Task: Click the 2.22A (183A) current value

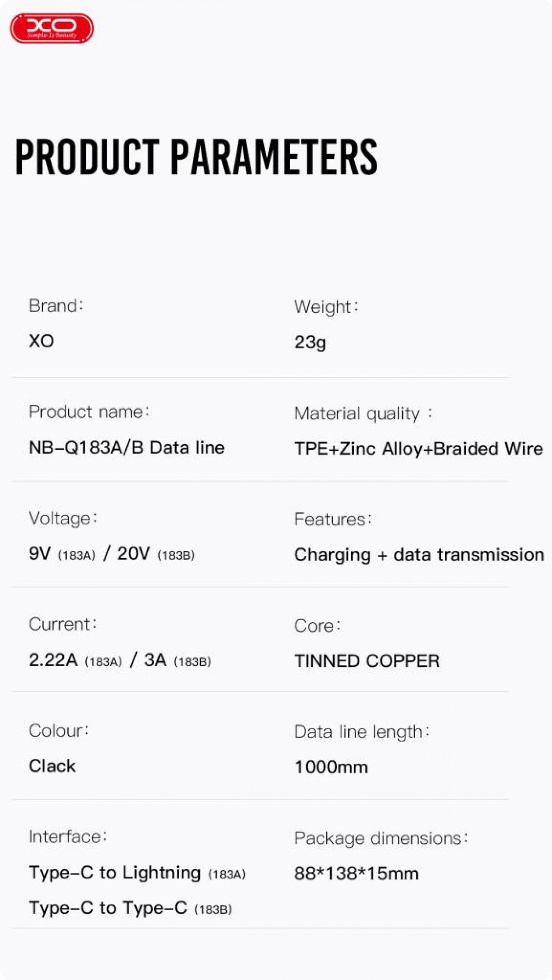Action: tap(75, 660)
